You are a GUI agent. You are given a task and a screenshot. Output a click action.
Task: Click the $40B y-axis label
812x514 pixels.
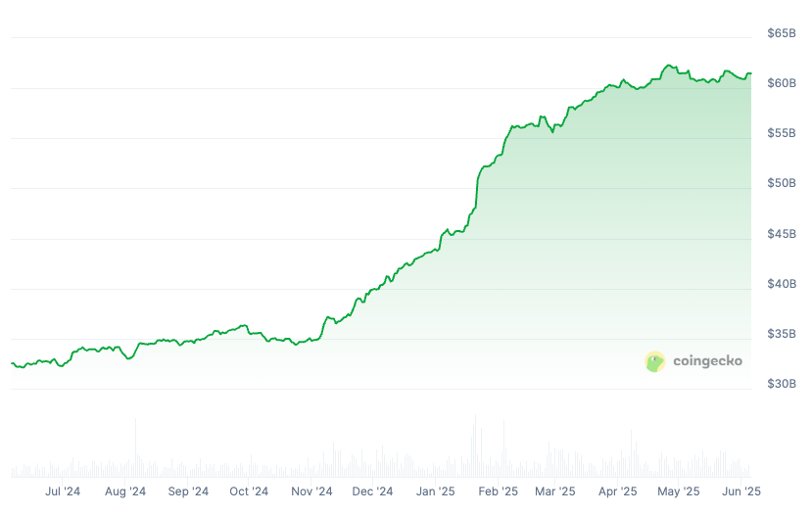click(x=782, y=284)
